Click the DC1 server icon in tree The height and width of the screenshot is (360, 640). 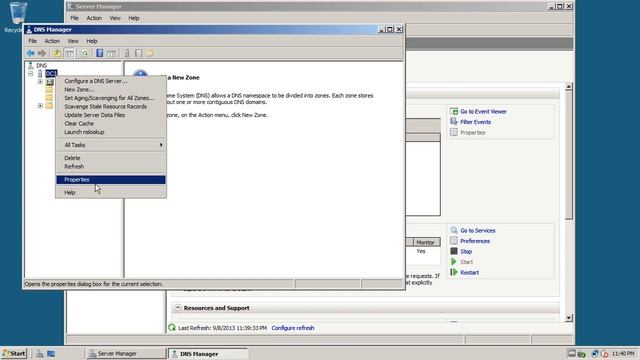pyautogui.click(x=40, y=73)
